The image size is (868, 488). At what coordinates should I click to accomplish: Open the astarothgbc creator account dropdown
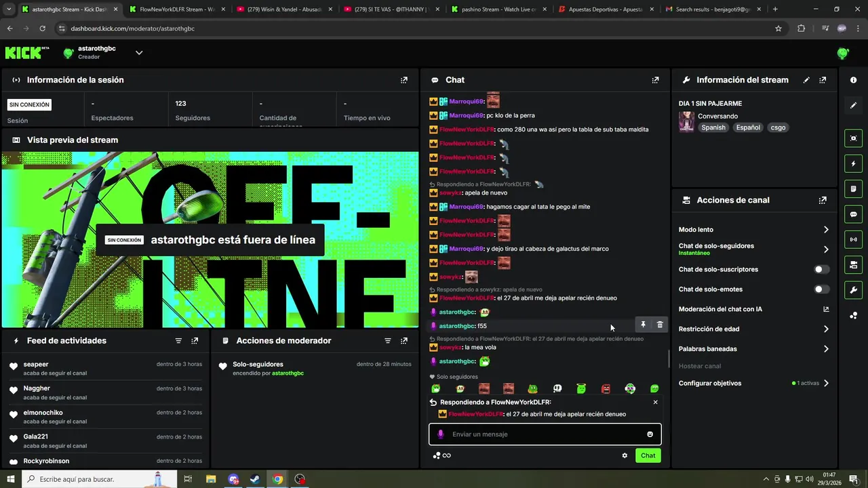click(x=138, y=52)
